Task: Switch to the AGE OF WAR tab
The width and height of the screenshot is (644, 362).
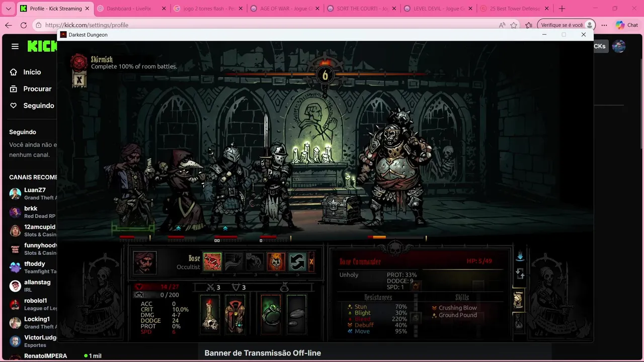Action: tap(284, 9)
